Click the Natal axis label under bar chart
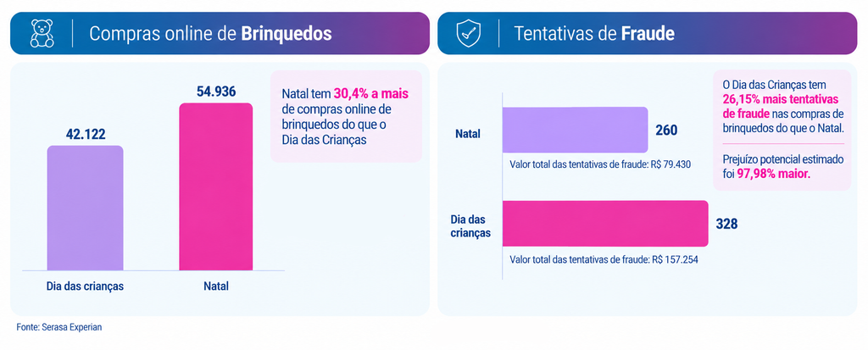This screenshot has width=868, height=350. coord(216,286)
